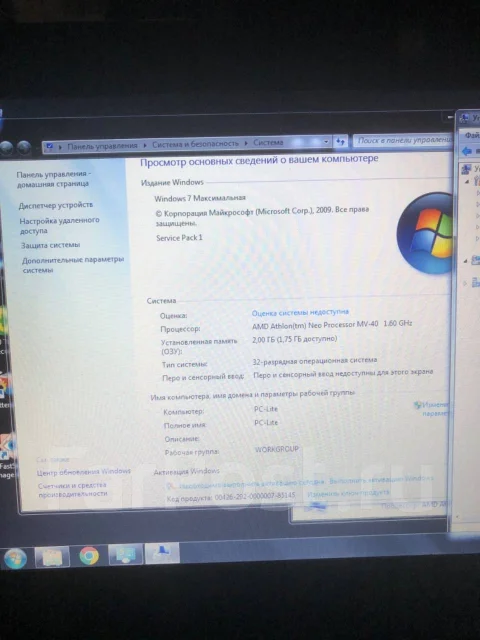The image size is (480, 640).
Task: Click product code 00426-292-0000007-85145
Action: tap(255, 497)
